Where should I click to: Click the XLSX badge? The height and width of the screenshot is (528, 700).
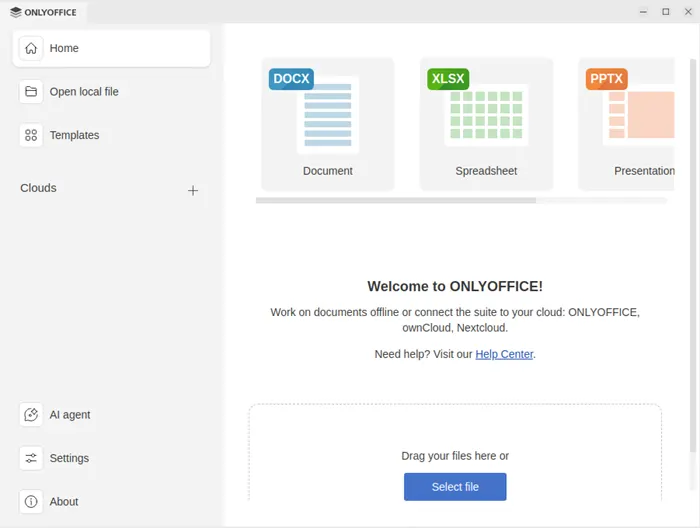(x=448, y=79)
